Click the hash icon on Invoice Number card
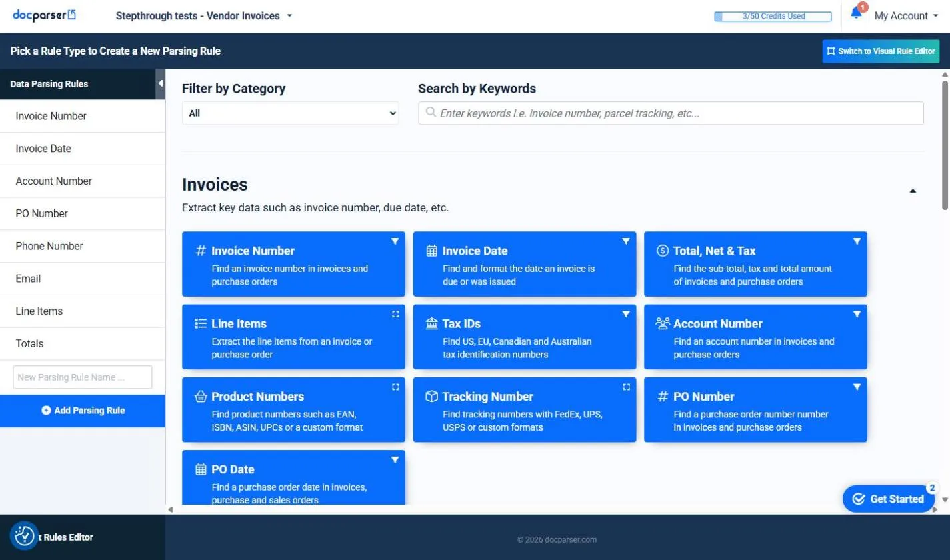 coord(201,251)
